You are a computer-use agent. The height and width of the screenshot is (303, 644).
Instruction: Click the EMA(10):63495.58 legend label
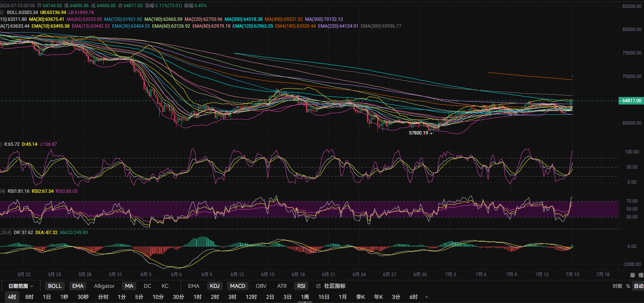click(50, 26)
